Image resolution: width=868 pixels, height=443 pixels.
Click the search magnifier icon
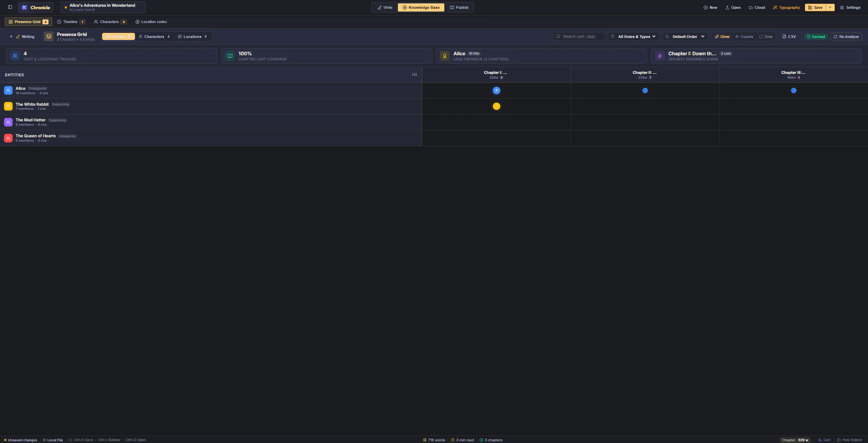pos(558,37)
